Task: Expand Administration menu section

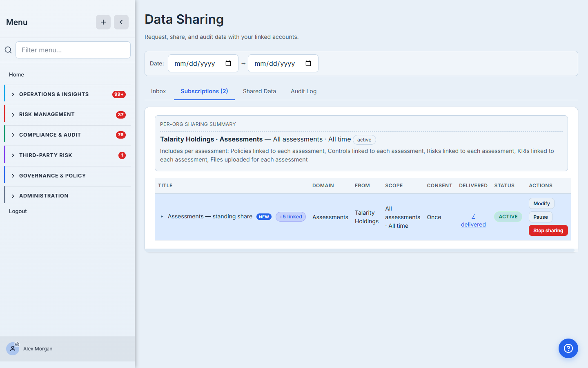Action: (67, 196)
